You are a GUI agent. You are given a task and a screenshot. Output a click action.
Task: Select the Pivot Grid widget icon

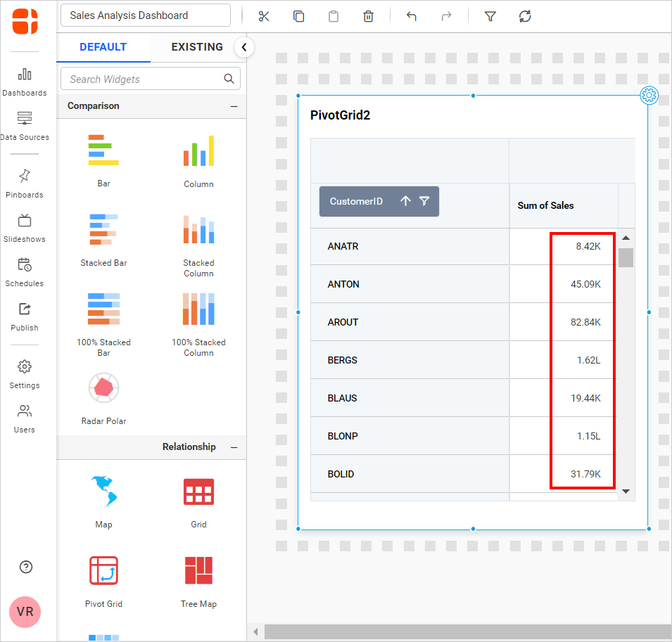click(103, 571)
